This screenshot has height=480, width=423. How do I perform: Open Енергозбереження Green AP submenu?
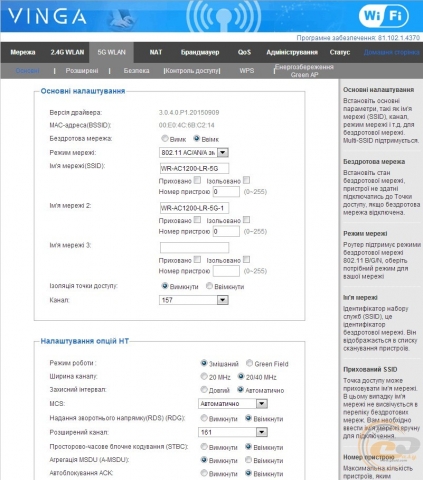(x=304, y=71)
